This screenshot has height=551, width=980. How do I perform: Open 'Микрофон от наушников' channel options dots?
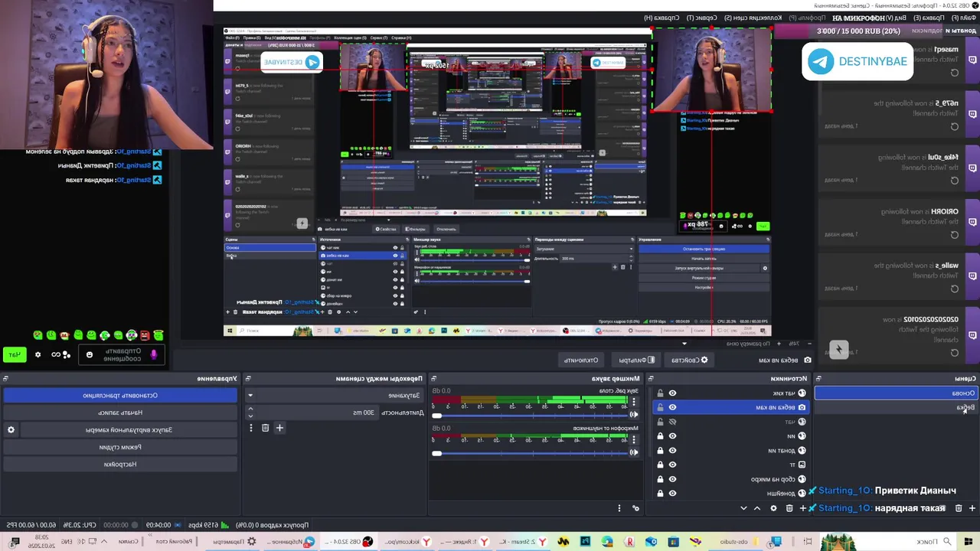[634, 440]
